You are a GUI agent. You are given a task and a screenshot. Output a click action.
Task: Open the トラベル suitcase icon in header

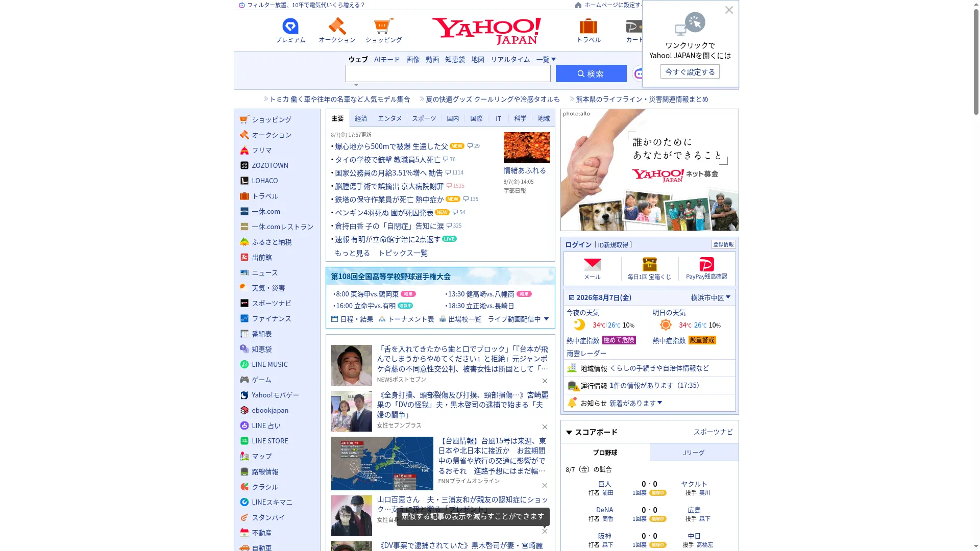point(588,26)
